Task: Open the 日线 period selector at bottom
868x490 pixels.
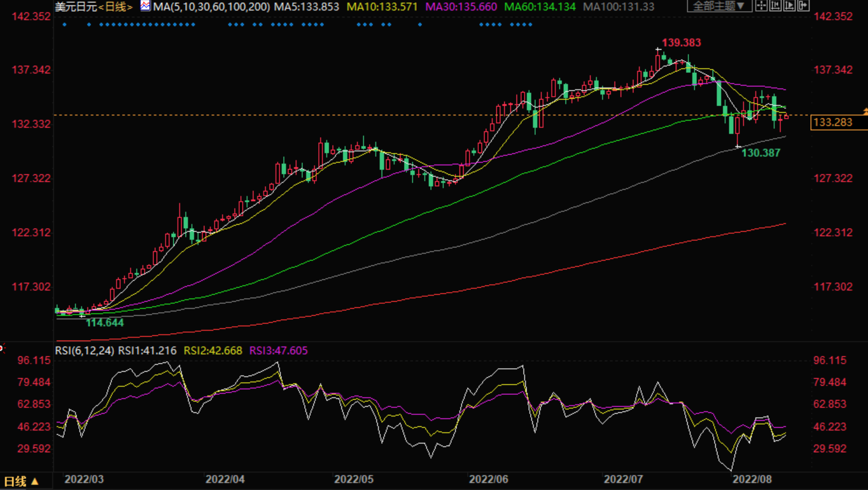Action: click(x=21, y=481)
